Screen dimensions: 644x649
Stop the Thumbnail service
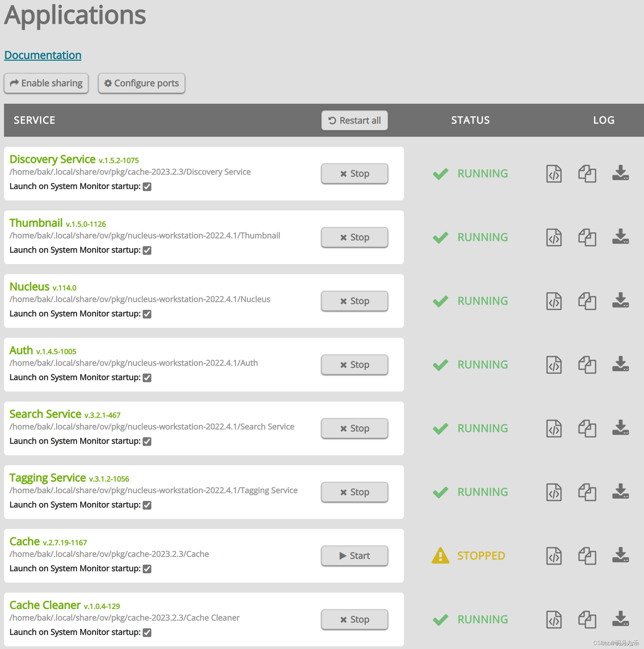point(354,237)
